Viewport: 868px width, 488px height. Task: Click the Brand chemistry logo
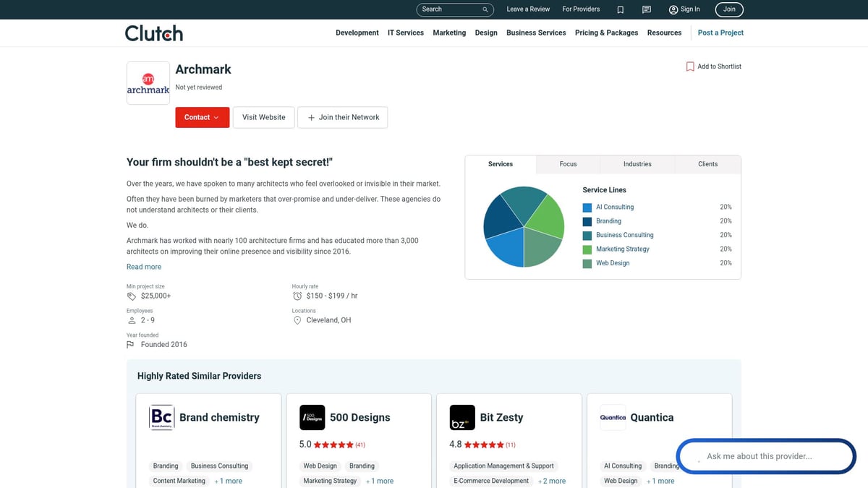pos(162,417)
